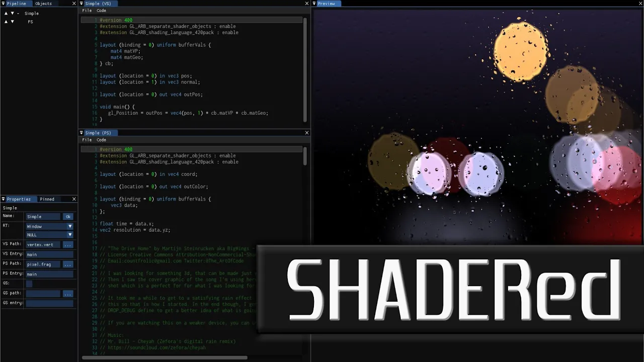Open Code menu in Simple (VS) editor

(x=101, y=11)
